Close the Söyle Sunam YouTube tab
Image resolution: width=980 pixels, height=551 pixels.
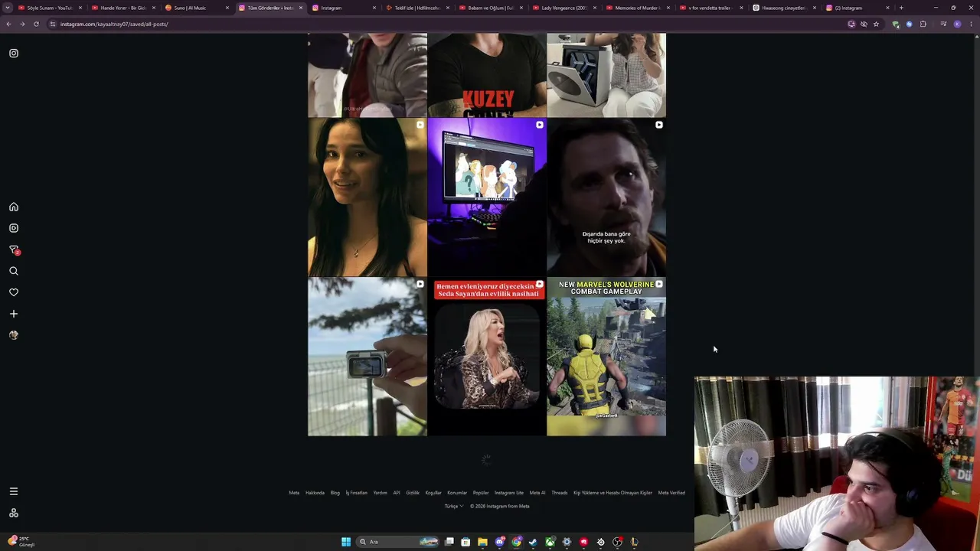80,8
